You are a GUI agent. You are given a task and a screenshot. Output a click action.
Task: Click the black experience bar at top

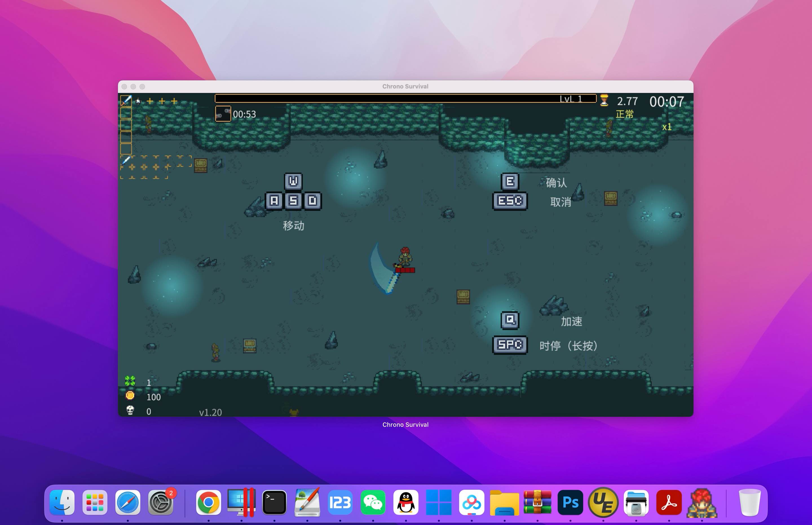coord(405,98)
